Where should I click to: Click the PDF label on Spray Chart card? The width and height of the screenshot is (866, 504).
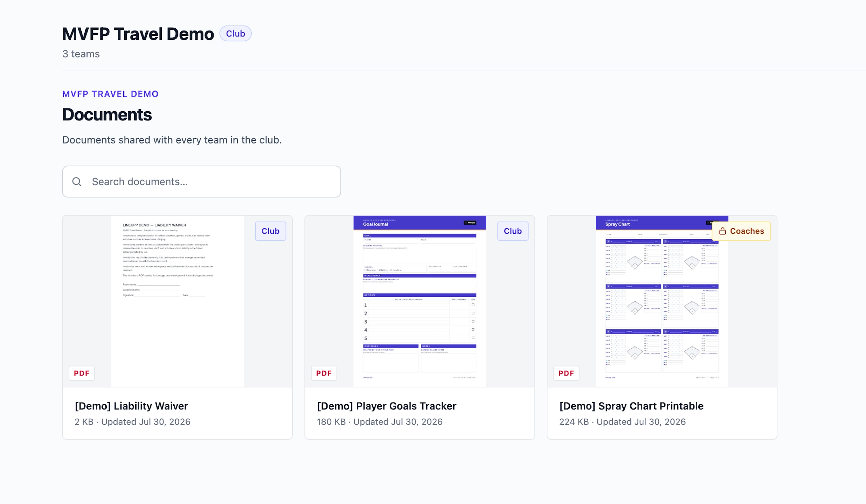coord(566,373)
